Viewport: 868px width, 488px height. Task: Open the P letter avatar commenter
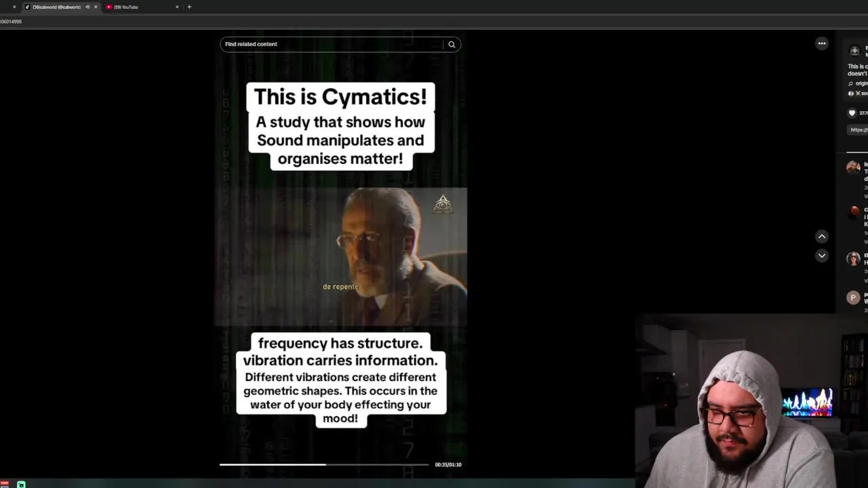[x=854, y=298]
